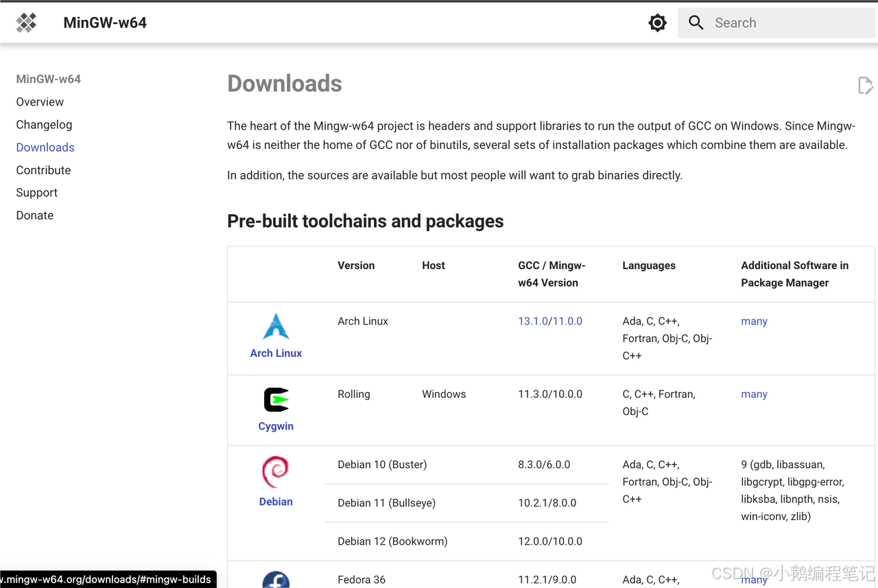
Task: Open the Debian text link
Action: coord(276,502)
